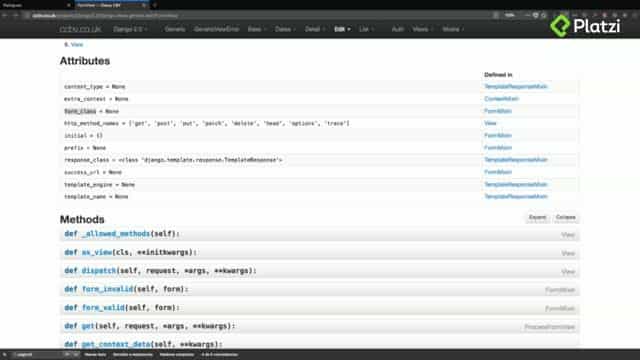This screenshot has width=640, height=360.
Task: Open TemplateResponseMixin link in content_type row
Action: 516,87
